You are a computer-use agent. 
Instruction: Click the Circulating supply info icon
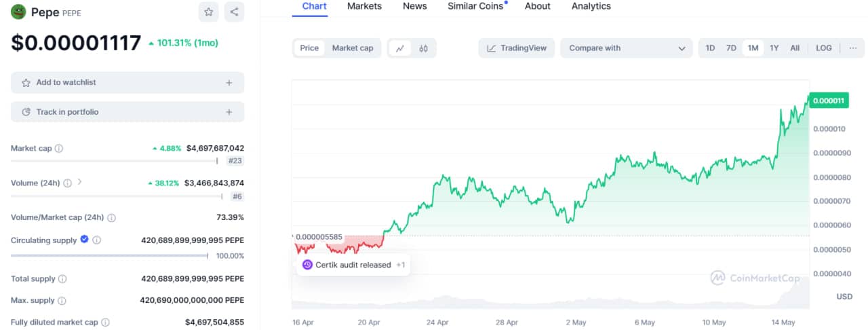[x=97, y=240]
